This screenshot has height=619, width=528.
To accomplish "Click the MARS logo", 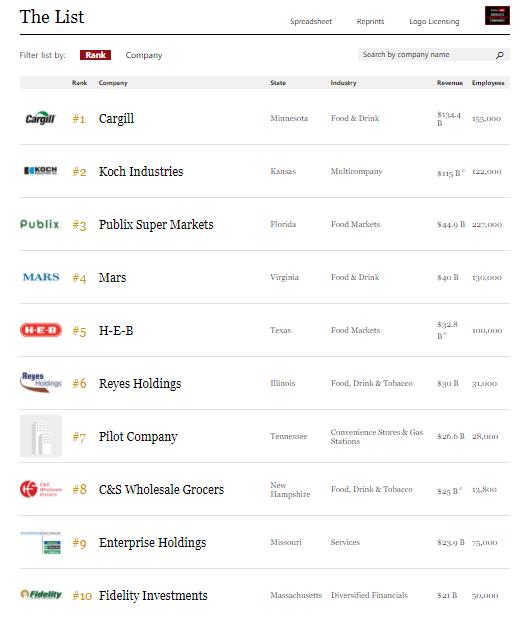I will tap(41, 277).
